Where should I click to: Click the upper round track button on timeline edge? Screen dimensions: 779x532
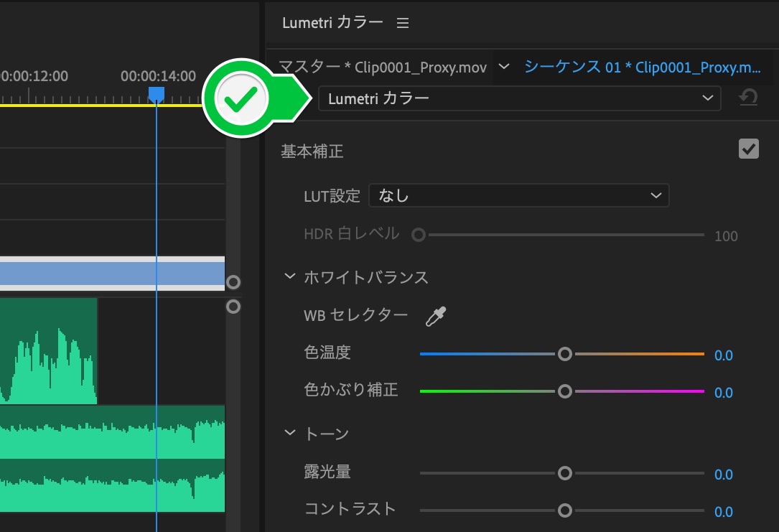[x=233, y=282]
